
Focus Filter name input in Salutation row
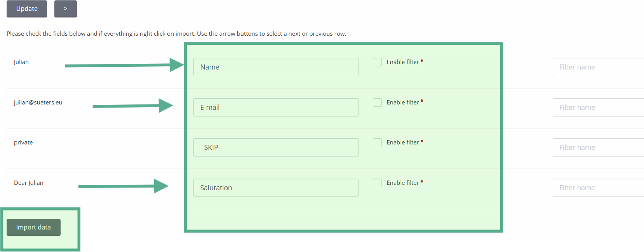[x=598, y=188]
